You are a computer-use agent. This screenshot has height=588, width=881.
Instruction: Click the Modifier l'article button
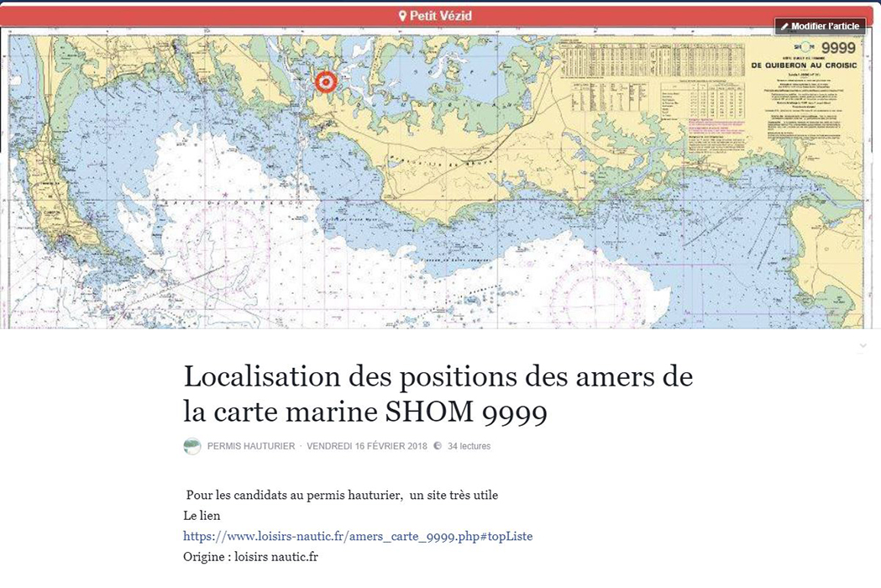(820, 26)
